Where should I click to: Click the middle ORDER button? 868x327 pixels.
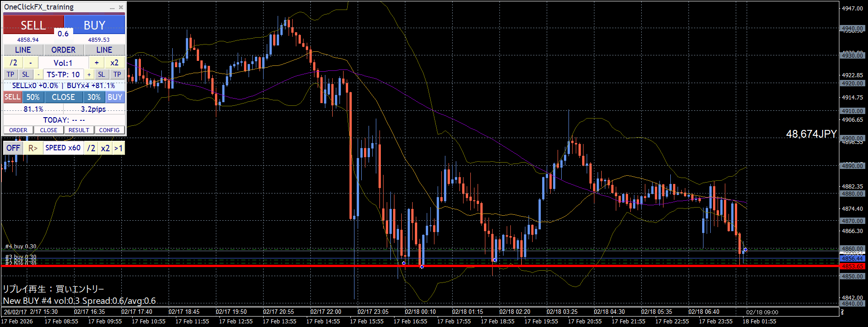63,50
